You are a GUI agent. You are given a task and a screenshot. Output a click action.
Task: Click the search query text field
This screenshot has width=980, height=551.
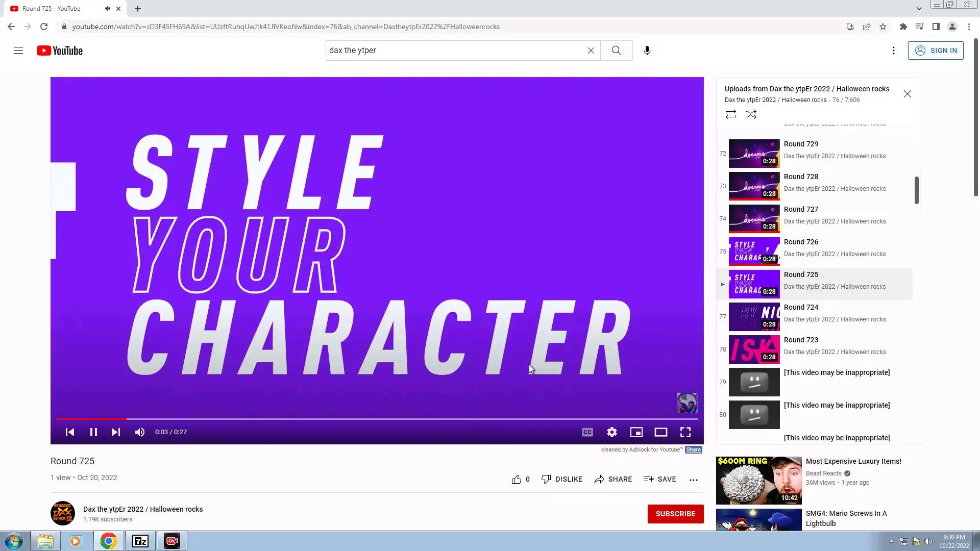click(x=454, y=51)
